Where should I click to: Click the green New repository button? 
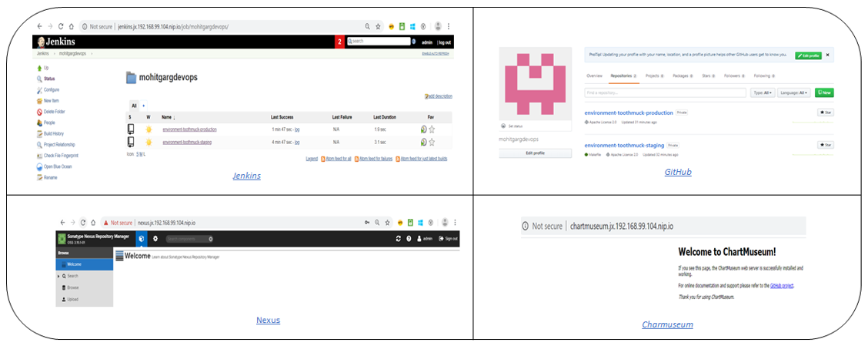(824, 92)
